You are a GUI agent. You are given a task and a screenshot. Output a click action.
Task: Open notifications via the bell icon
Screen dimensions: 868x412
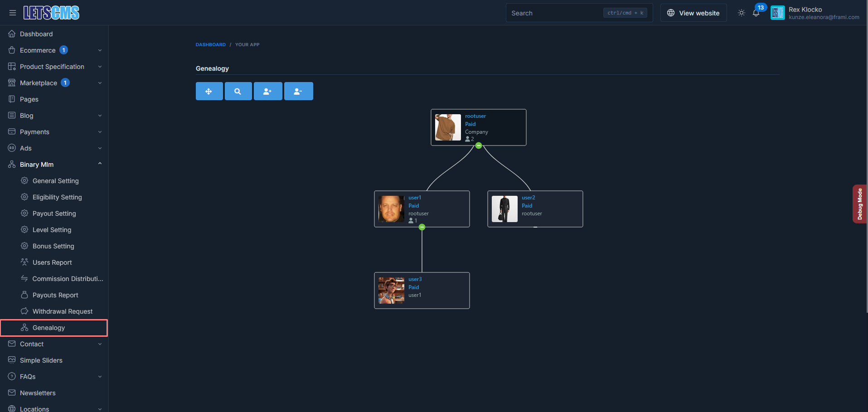click(x=756, y=13)
